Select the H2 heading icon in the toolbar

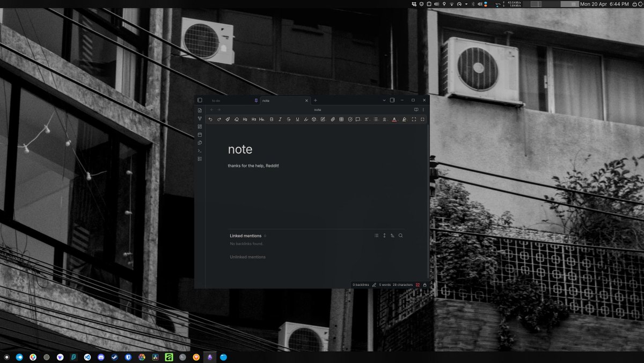click(245, 119)
